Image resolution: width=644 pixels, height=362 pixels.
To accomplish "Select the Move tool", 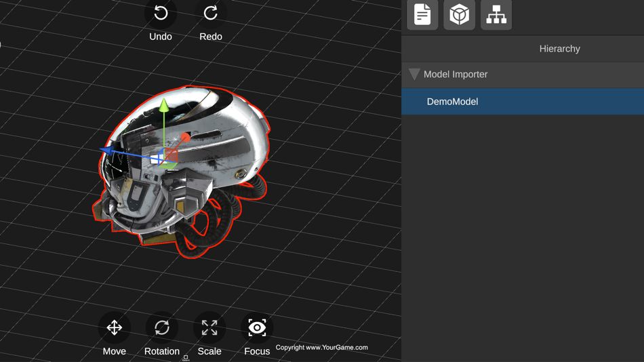I will [x=114, y=327].
